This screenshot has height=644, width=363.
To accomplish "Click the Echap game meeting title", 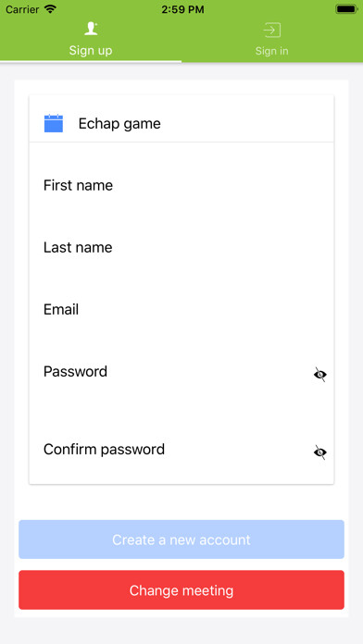I will (119, 124).
